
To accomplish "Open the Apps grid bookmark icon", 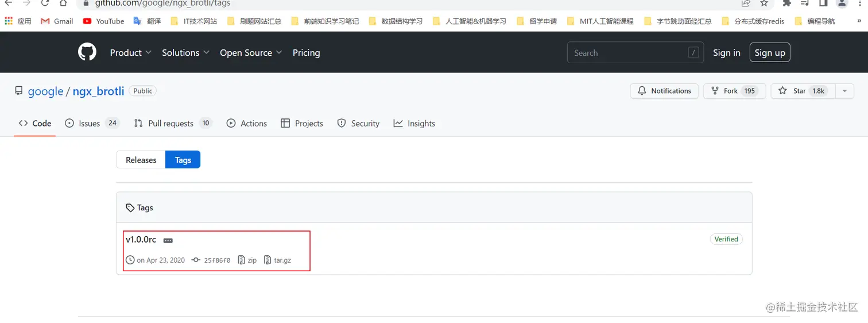I will [x=9, y=21].
